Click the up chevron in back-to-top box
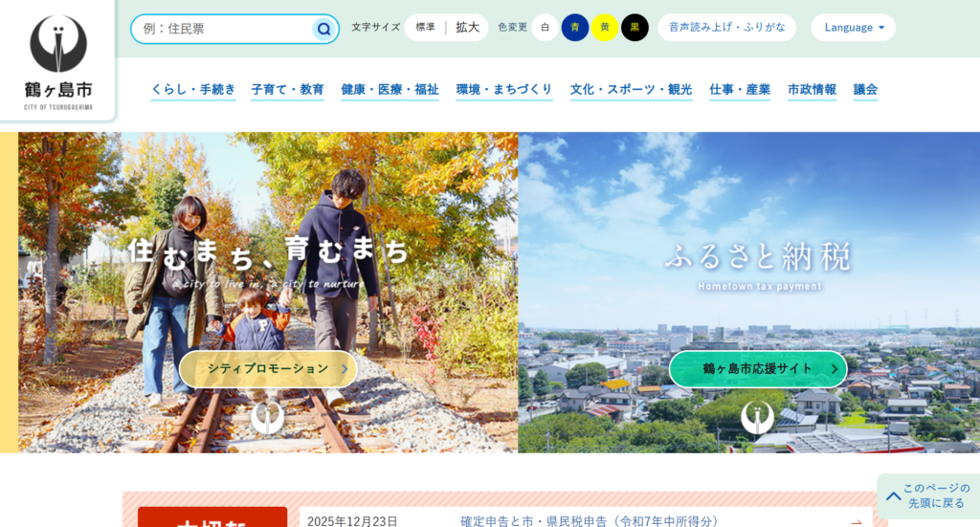The image size is (980, 527). [893, 496]
